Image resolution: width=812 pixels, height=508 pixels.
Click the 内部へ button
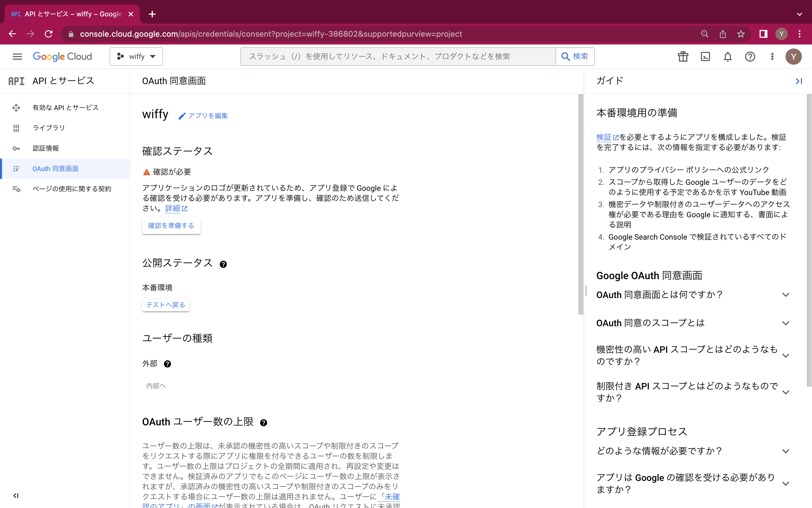(156, 386)
